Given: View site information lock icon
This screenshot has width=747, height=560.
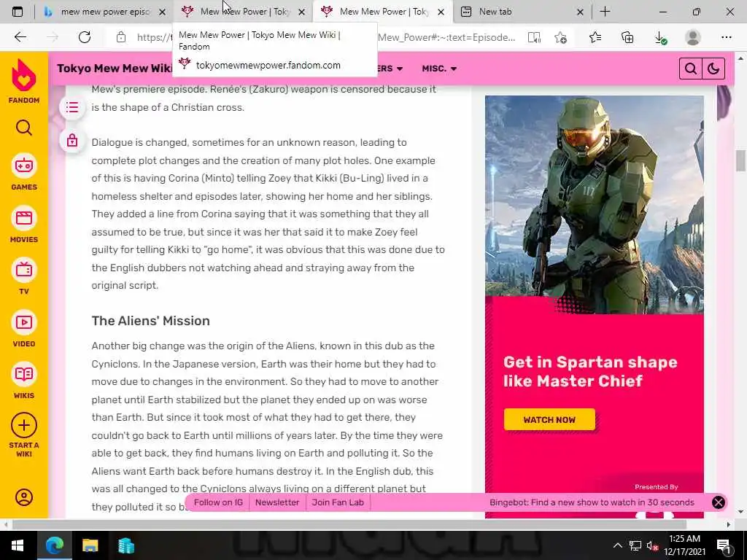Looking at the screenshot, I should tap(121, 37).
